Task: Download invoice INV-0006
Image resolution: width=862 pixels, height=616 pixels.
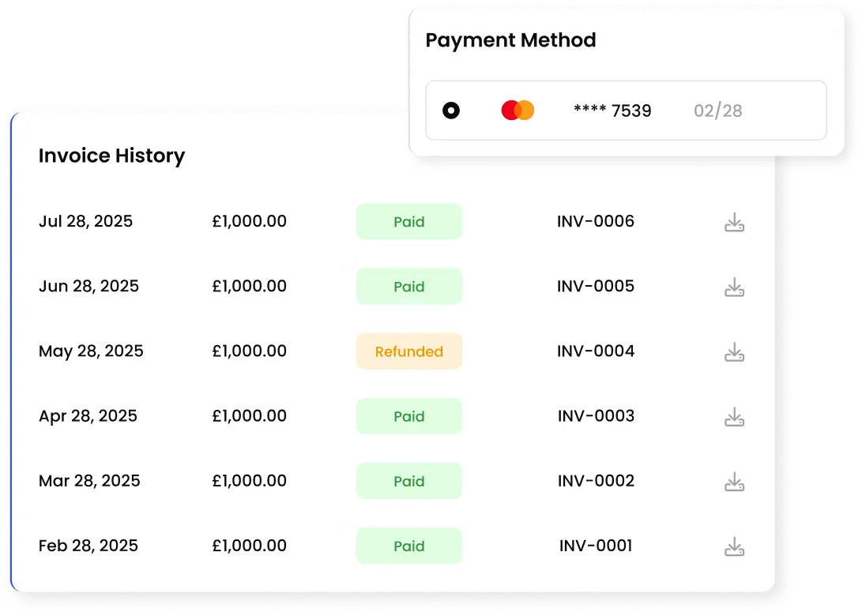Action: coord(735,223)
